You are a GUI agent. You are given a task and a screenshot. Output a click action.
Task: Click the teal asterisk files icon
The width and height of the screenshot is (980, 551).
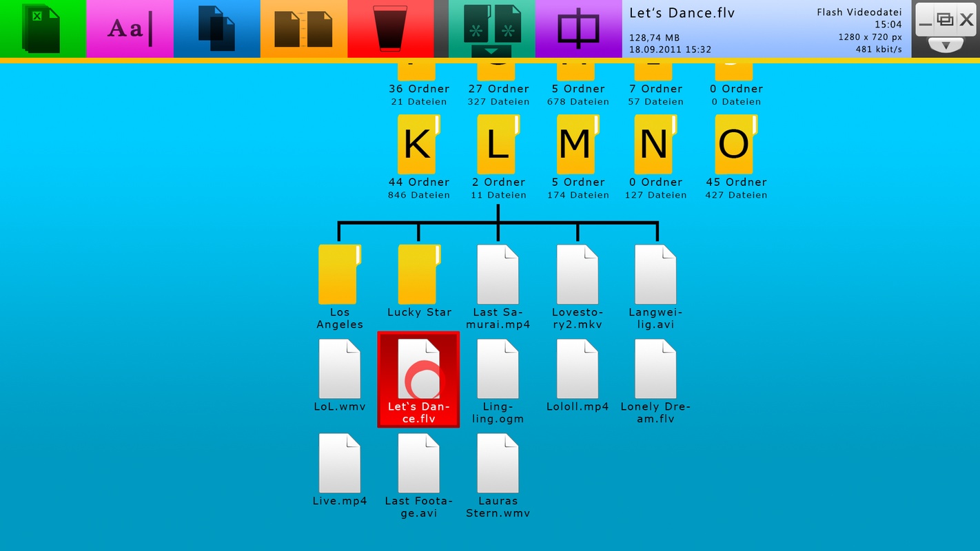click(x=491, y=24)
